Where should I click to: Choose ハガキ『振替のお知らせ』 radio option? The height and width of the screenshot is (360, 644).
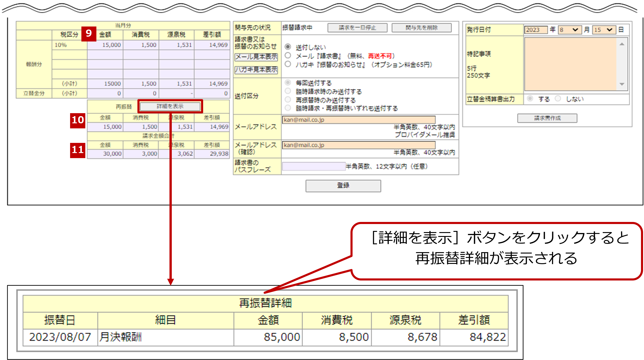click(288, 64)
